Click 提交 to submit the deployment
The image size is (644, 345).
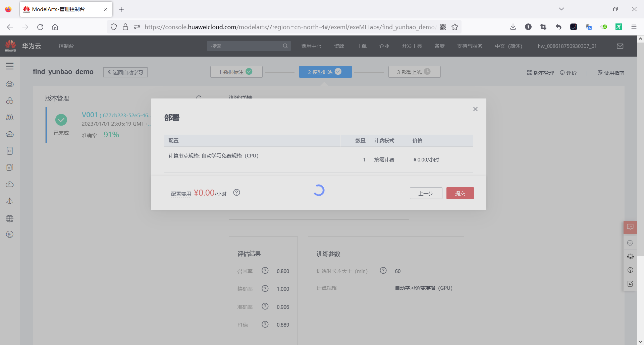point(460,193)
